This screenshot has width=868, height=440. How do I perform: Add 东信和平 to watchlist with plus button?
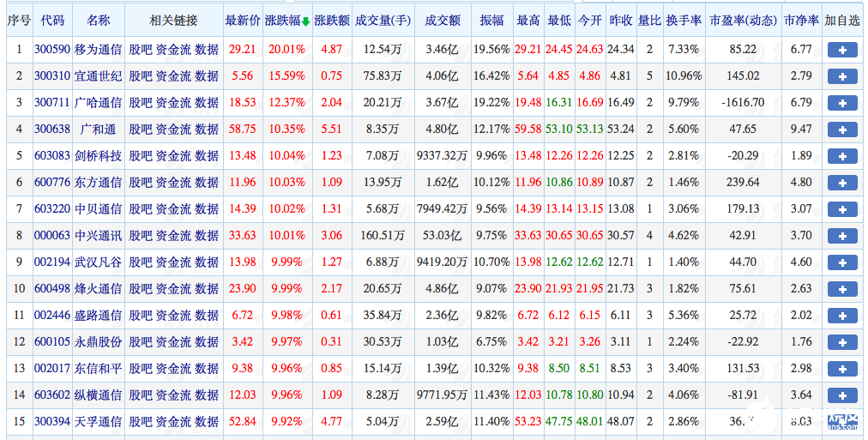point(842,369)
